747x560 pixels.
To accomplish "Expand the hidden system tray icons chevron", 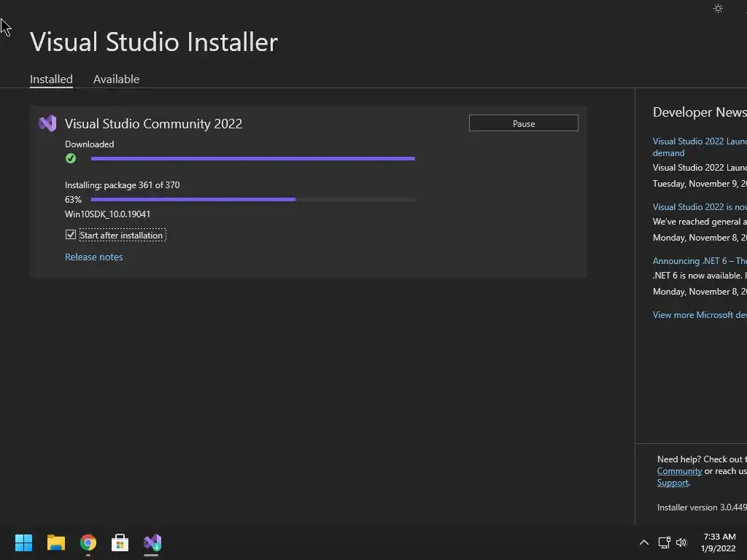I will pos(643,542).
